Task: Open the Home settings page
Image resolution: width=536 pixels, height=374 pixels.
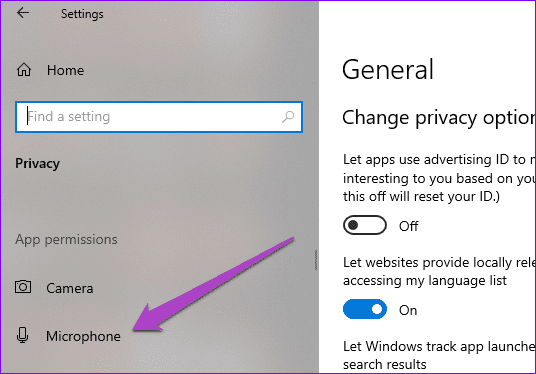Action: tap(65, 70)
